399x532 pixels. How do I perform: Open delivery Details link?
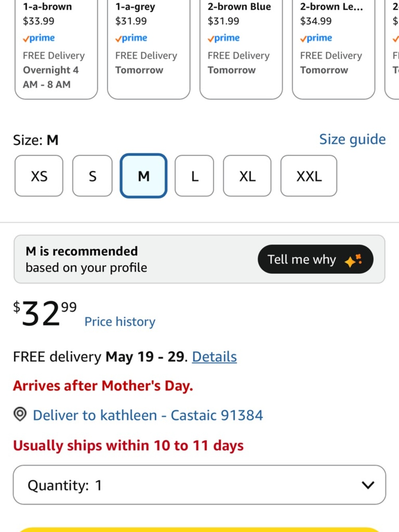pyautogui.click(x=214, y=357)
